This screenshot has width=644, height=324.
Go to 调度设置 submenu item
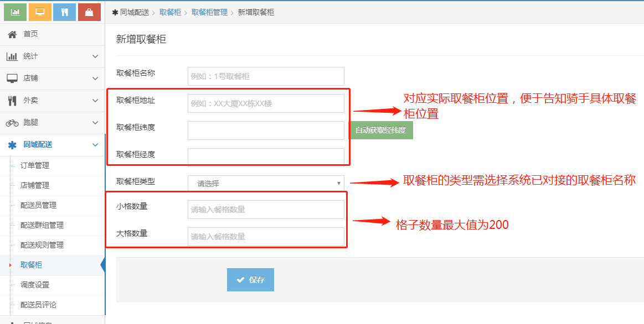tap(35, 285)
